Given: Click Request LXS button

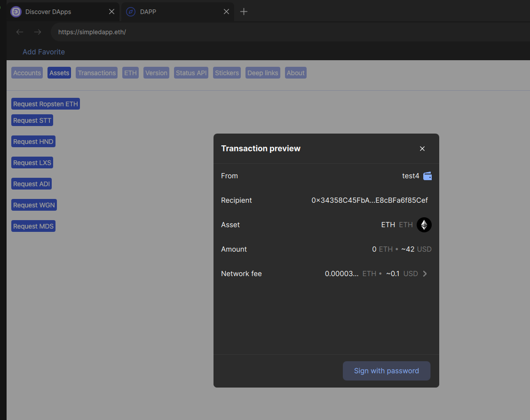Looking at the screenshot, I should click(32, 163).
